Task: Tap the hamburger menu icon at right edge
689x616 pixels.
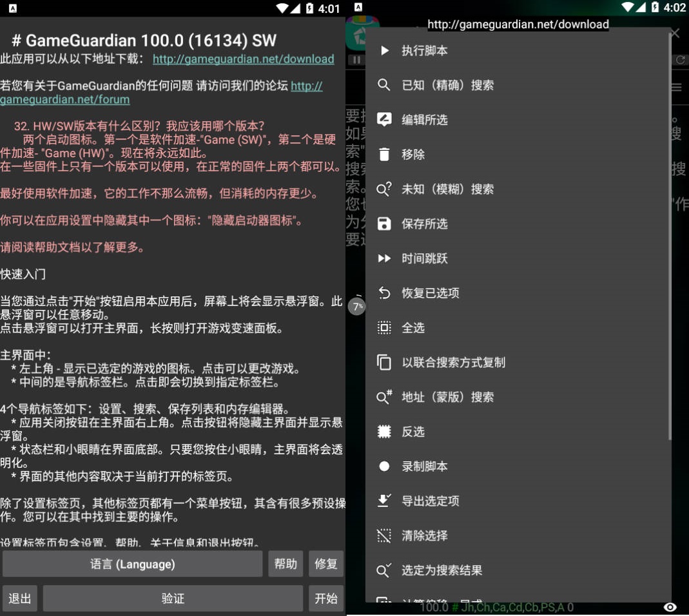Action: pyautogui.click(x=677, y=88)
